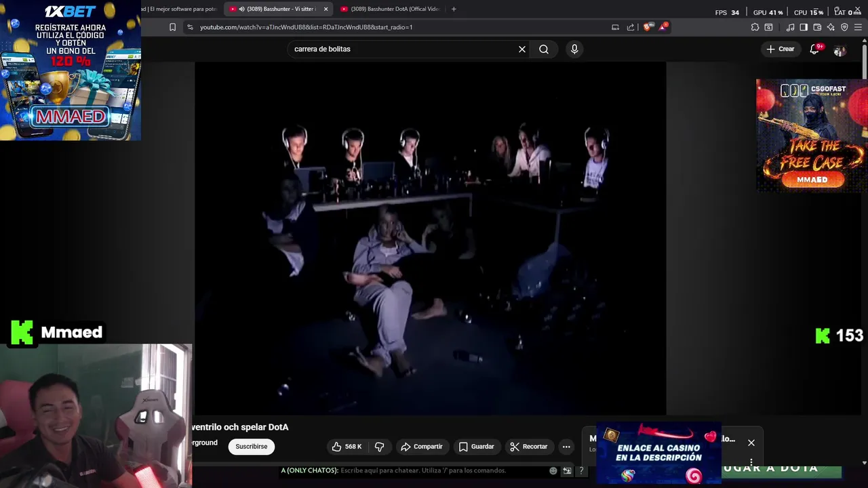Open the browser extensions puzzle icon

pyautogui.click(x=755, y=27)
